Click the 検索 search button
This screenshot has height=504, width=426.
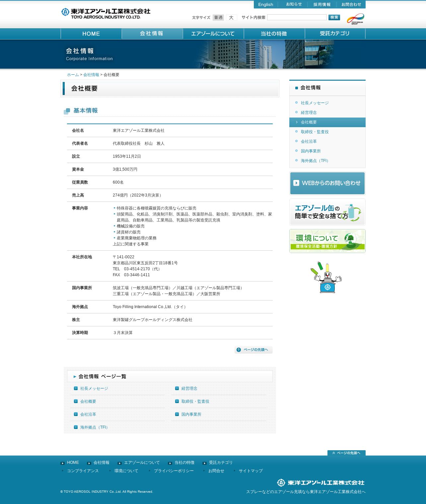[334, 17]
